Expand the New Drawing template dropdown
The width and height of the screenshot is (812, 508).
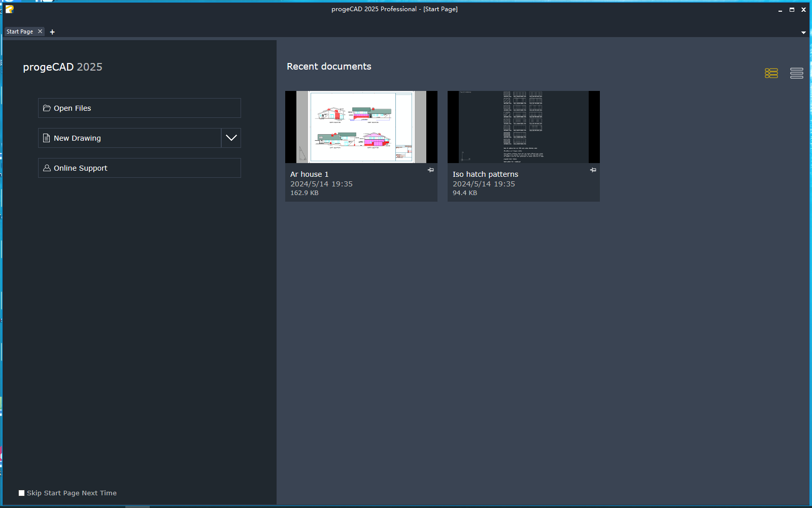tap(231, 138)
